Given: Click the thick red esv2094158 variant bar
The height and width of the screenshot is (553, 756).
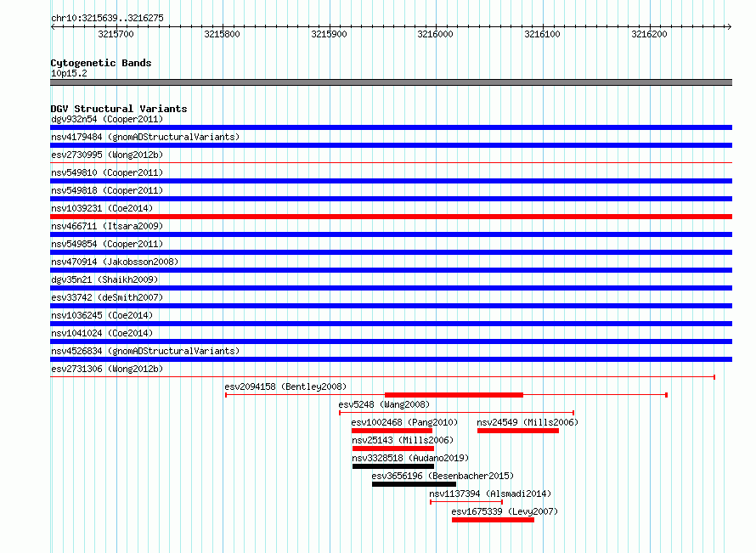Looking at the screenshot, I should click(x=454, y=395).
